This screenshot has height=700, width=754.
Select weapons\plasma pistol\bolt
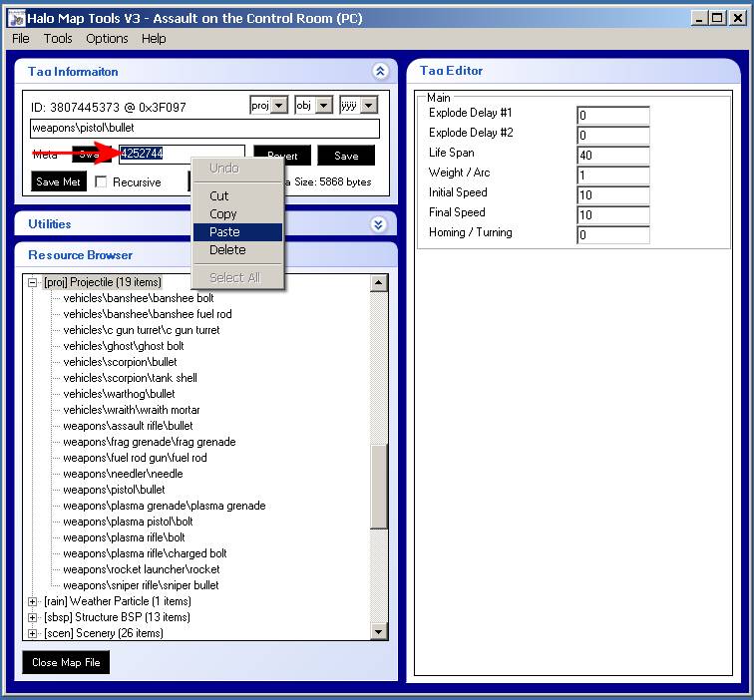click(128, 522)
